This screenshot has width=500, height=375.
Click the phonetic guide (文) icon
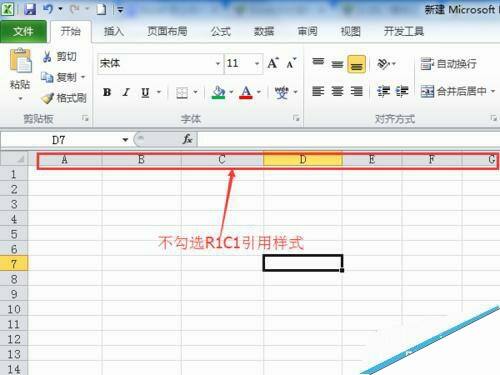[x=282, y=92]
